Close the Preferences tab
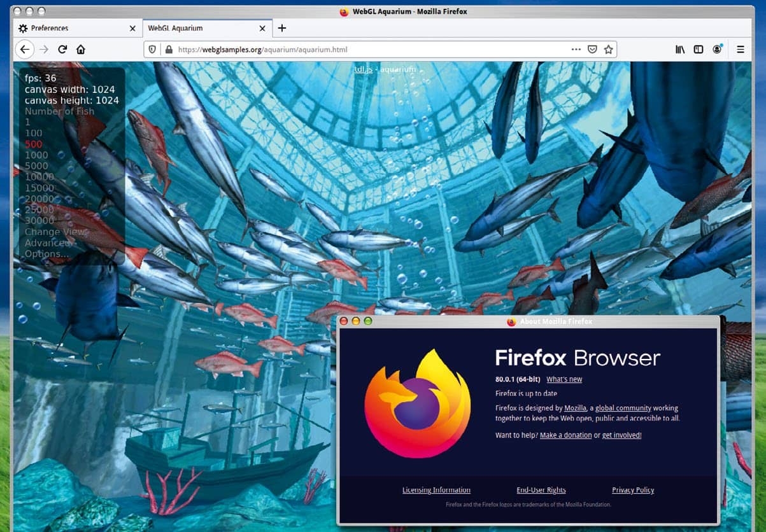 click(132, 28)
